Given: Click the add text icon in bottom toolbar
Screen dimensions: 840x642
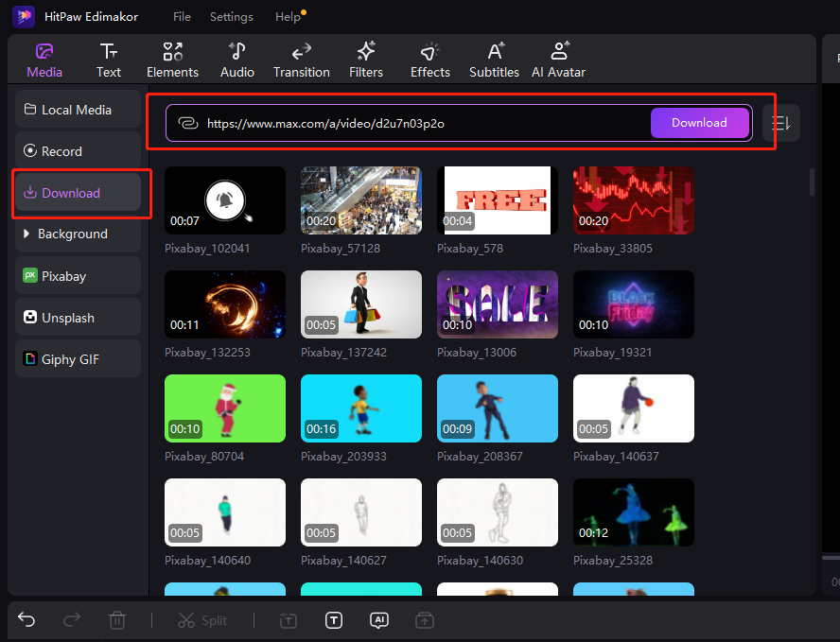Looking at the screenshot, I should point(334,620).
